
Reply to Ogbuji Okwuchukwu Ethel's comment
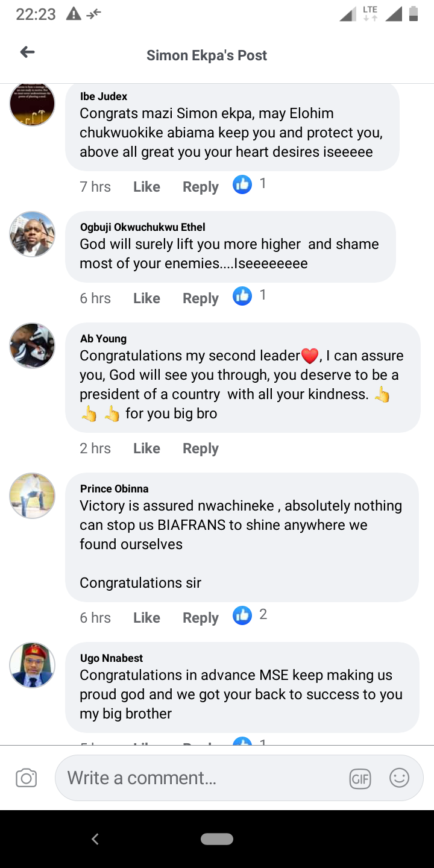(200, 298)
